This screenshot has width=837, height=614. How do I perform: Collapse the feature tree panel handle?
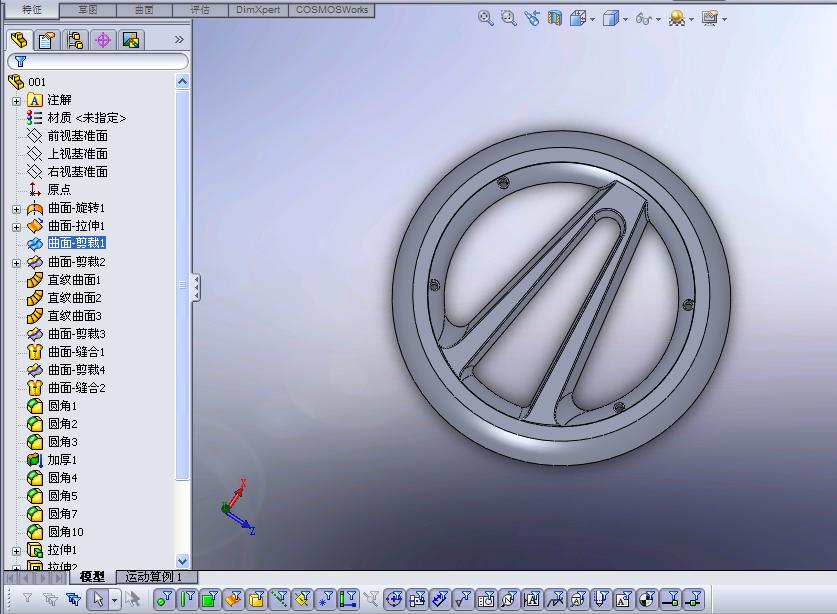196,288
